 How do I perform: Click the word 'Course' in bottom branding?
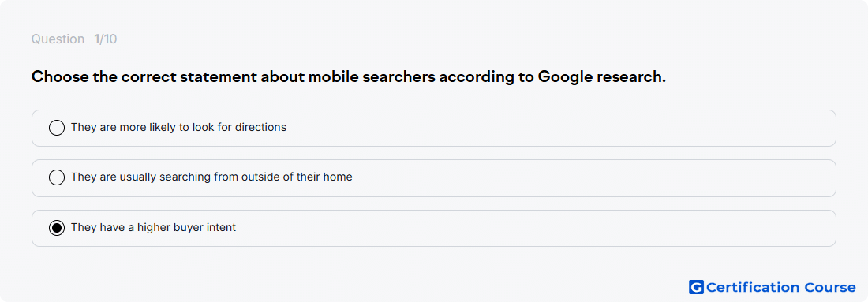pos(829,287)
